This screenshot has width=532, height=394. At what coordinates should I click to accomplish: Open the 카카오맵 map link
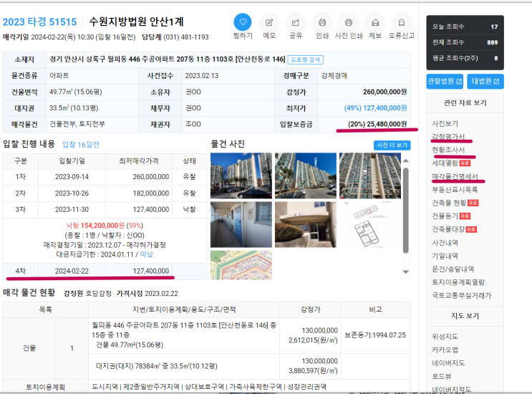pyautogui.click(x=445, y=350)
